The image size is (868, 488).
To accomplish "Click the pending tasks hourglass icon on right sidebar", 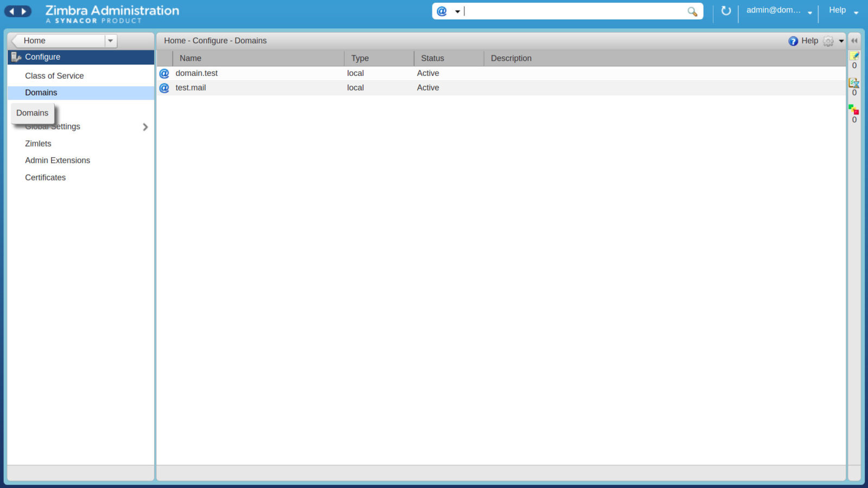I will tap(854, 84).
